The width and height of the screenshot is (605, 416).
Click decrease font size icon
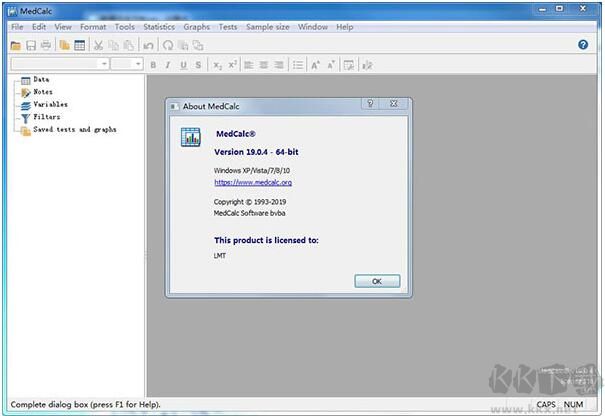331,65
